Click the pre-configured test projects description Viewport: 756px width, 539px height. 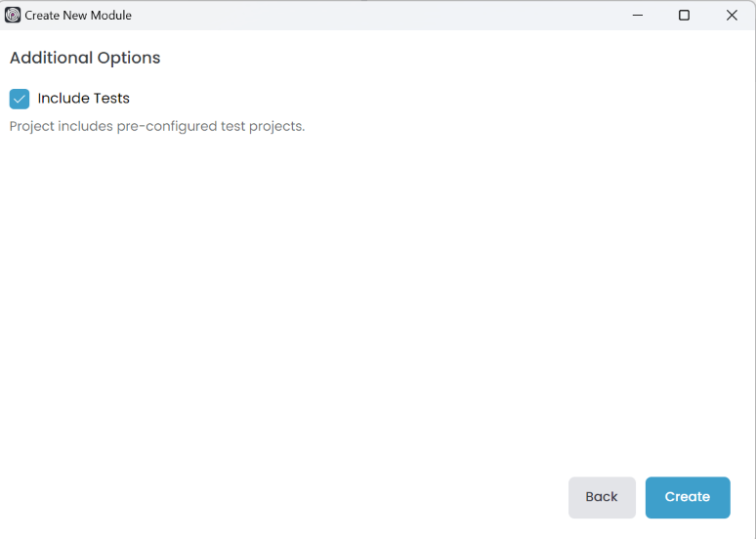coord(157,126)
